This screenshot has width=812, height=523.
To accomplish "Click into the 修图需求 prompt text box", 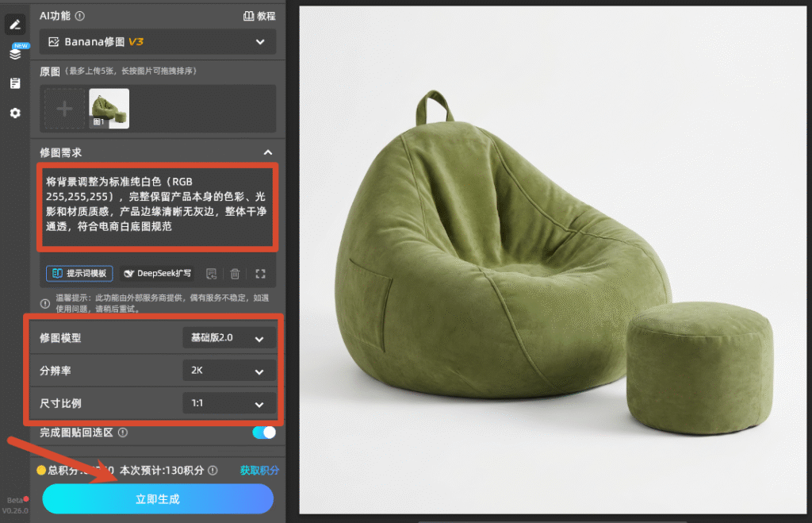I will point(158,206).
